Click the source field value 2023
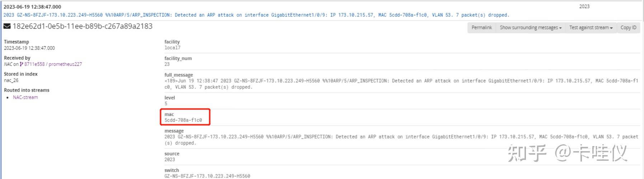Screen dimensions: 644x179 pos(170,160)
